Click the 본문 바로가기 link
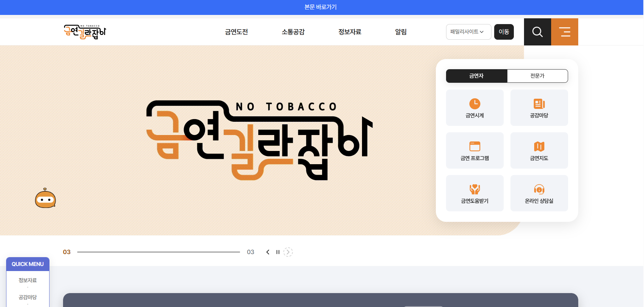This screenshot has height=307, width=644. point(321,7)
